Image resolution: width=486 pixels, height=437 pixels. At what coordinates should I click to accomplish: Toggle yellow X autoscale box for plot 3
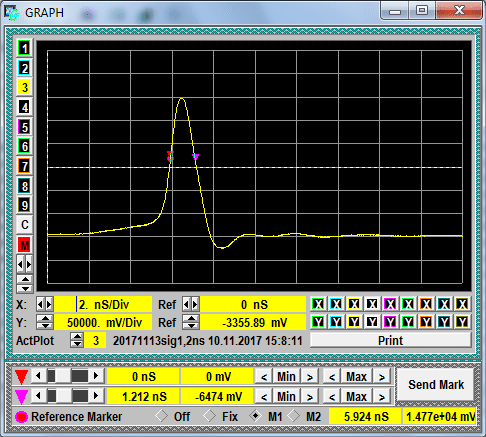pos(354,304)
